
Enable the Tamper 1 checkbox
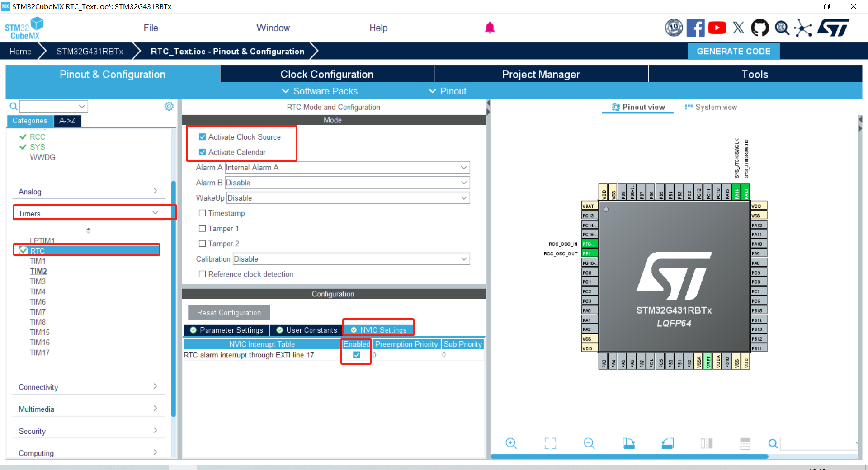202,228
